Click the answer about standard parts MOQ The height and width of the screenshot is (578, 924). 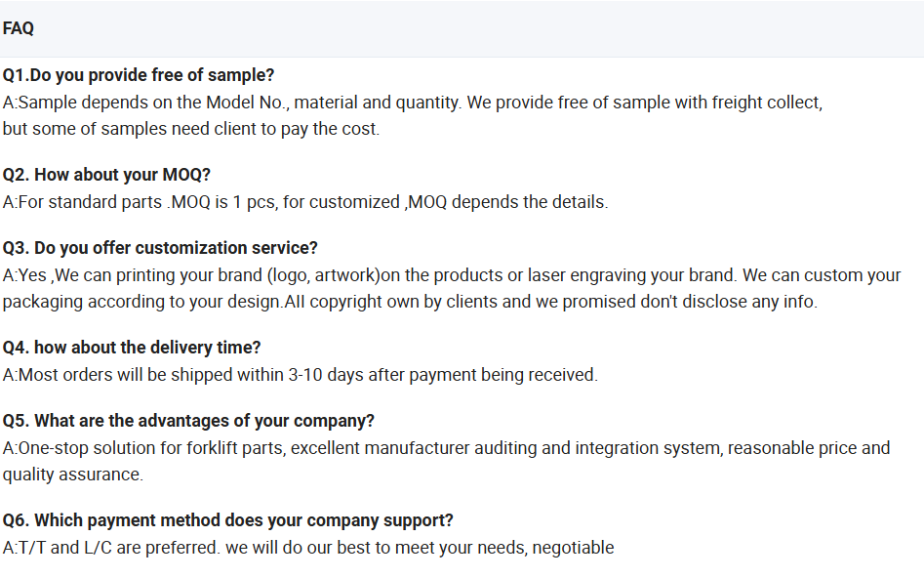pyautogui.click(x=304, y=202)
